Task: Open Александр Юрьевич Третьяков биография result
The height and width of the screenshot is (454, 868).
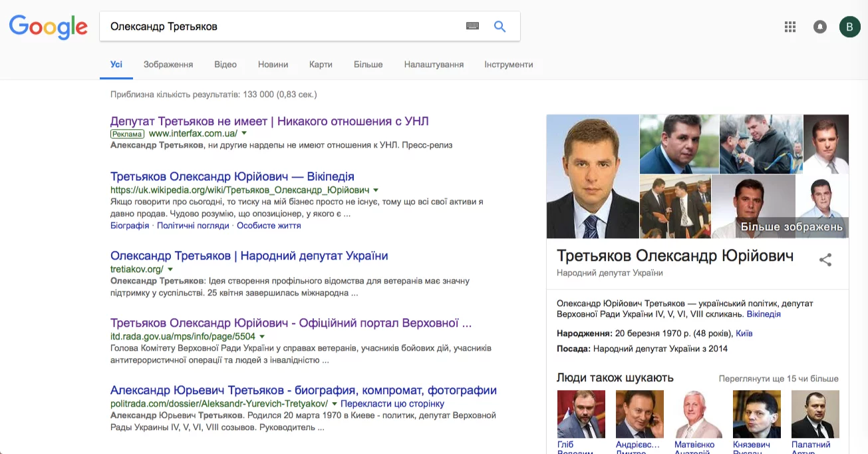Action: point(303,391)
